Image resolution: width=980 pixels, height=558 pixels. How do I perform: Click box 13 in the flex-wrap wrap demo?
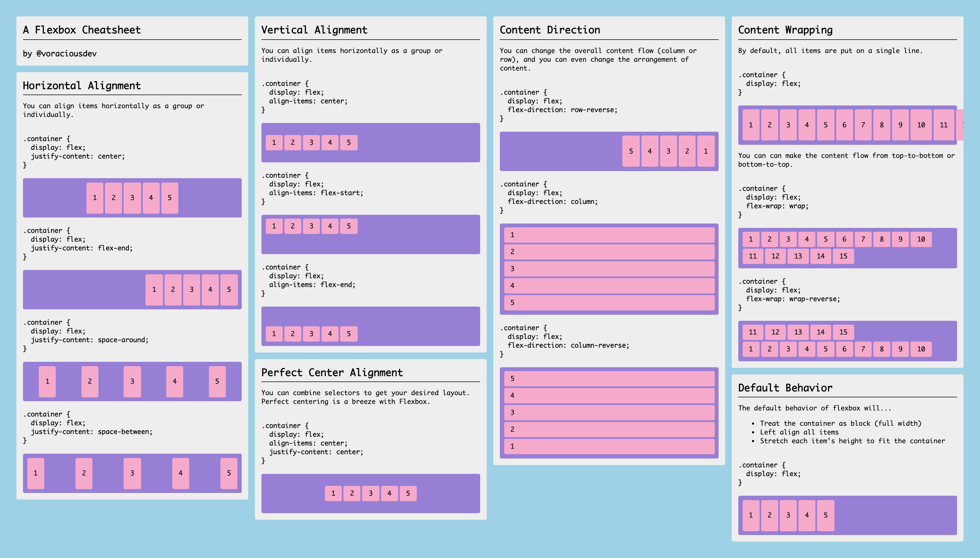798,256
